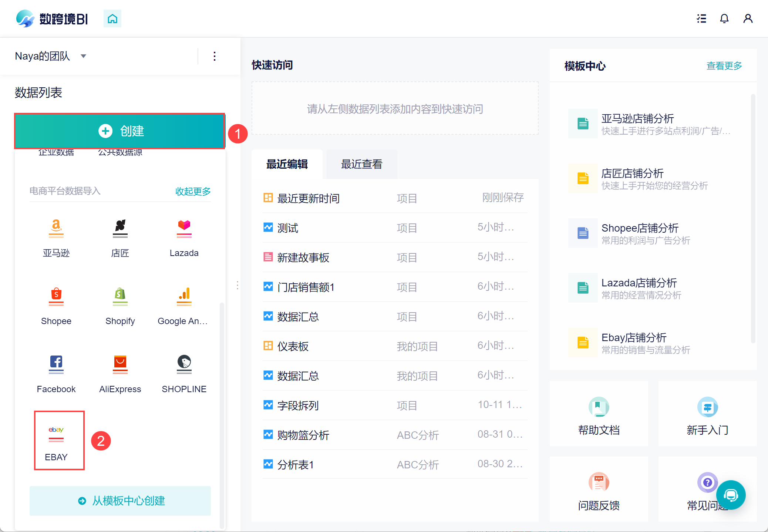Collapse the platform list via 收起更多
This screenshot has width=768, height=532.
click(x=193, y=191)
